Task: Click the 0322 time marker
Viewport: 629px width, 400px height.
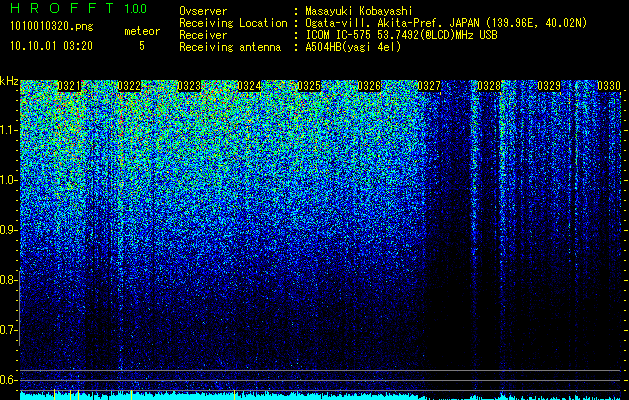Action: click(129, 86)
